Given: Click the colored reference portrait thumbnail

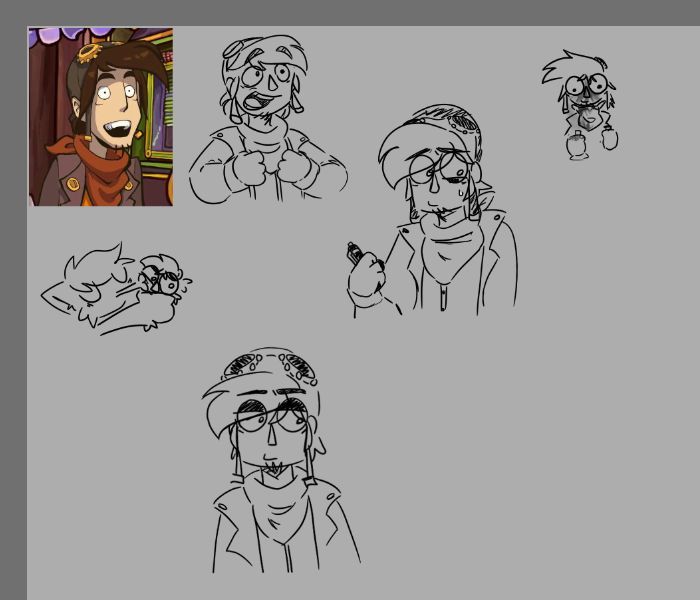Looking at the screenshot, I should coord(101,117).
